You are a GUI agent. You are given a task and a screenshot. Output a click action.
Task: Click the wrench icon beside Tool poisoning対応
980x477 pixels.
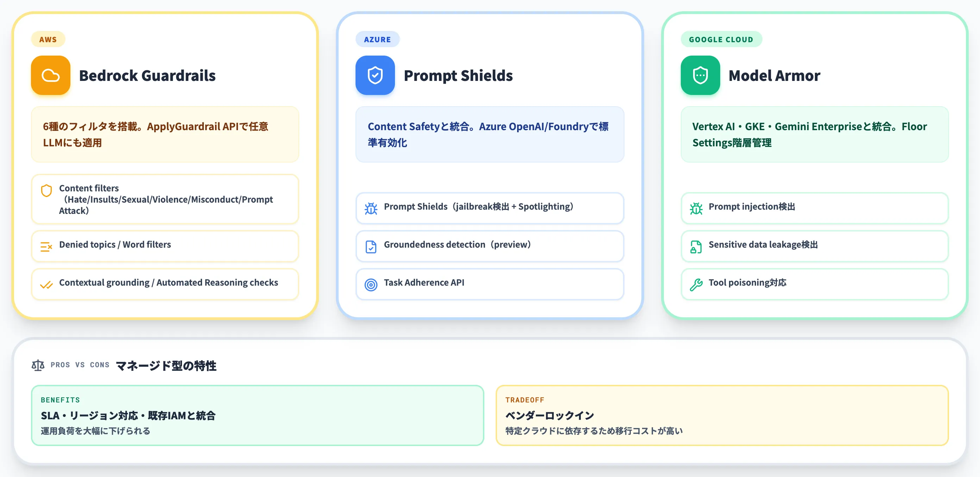coord(696,285)
